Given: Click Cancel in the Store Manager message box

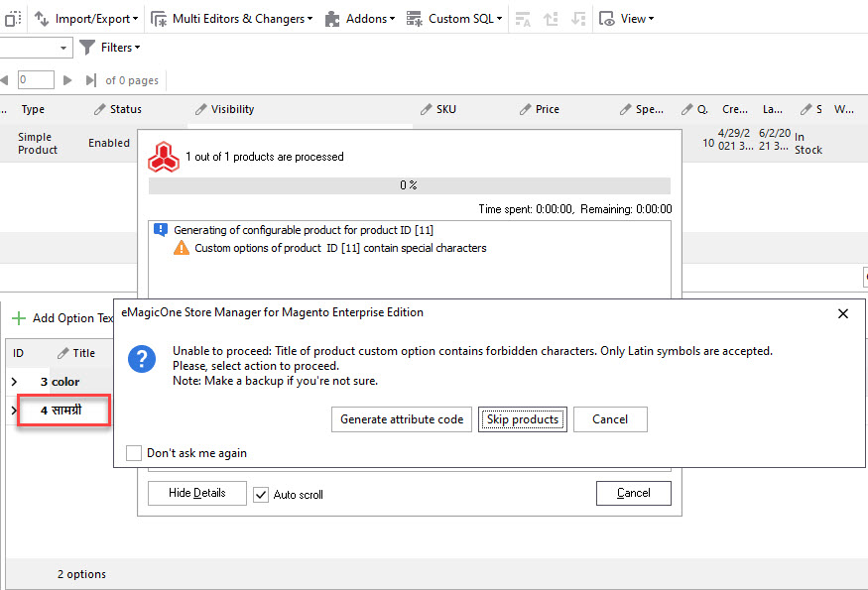Looking at the screenshot, I should [x=610, y=419].
